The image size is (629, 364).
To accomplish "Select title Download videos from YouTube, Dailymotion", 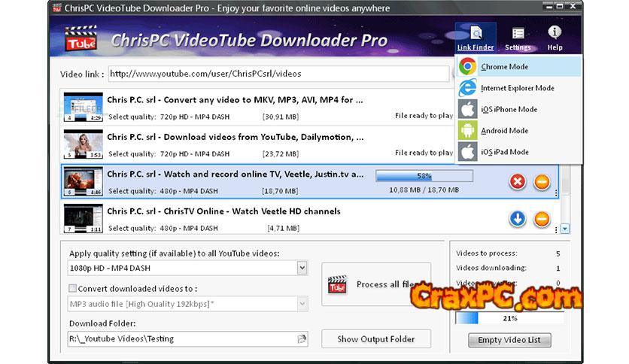I will (x=235, y=137).
